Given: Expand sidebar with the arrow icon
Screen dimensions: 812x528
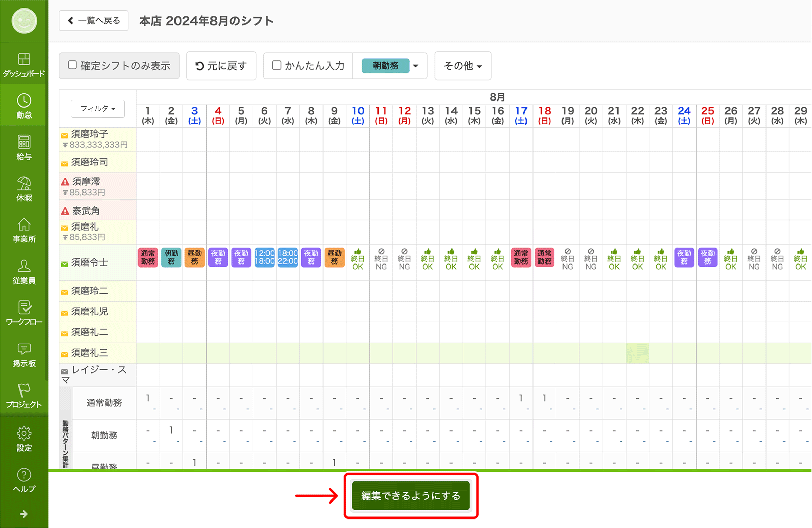Looking at the screenshot, I should (24, 514).
